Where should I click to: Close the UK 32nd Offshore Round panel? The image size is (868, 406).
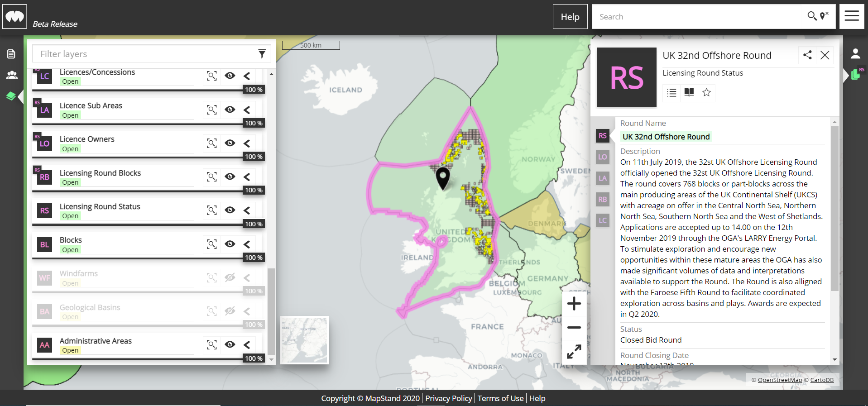coord(825,55)
